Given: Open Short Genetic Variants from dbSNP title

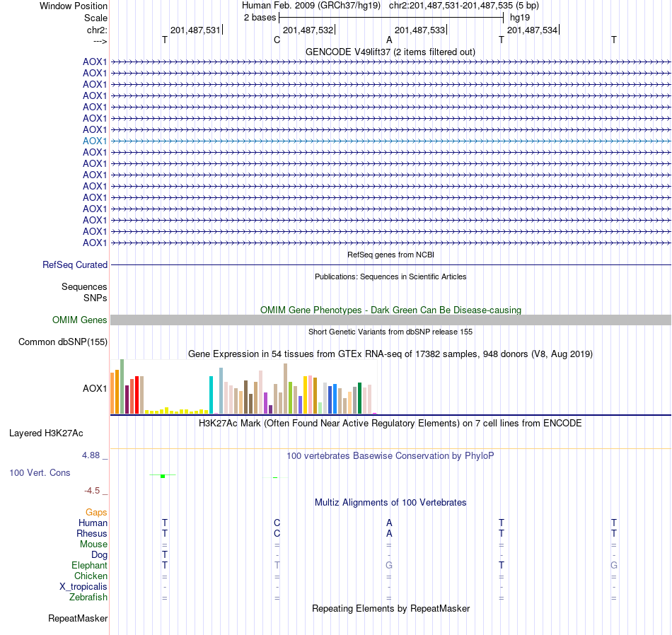Looking at the screenshot, I should pos(390,332).
